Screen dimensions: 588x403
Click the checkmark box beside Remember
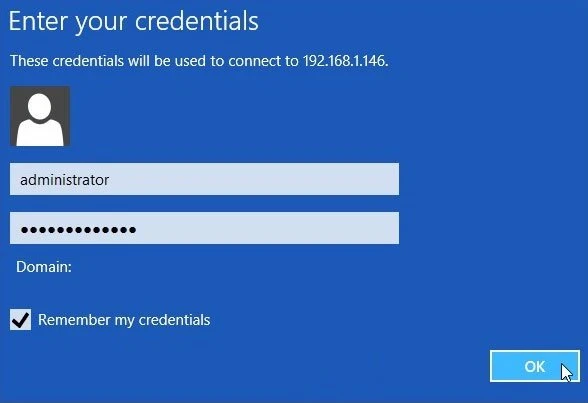pyautogui.click(x=21, y=320)
